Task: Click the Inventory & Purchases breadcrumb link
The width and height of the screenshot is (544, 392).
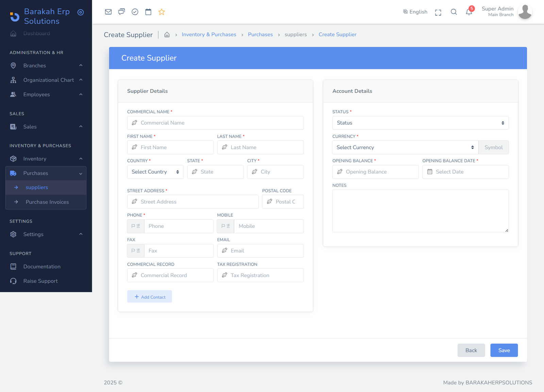Action: [209, 35]
